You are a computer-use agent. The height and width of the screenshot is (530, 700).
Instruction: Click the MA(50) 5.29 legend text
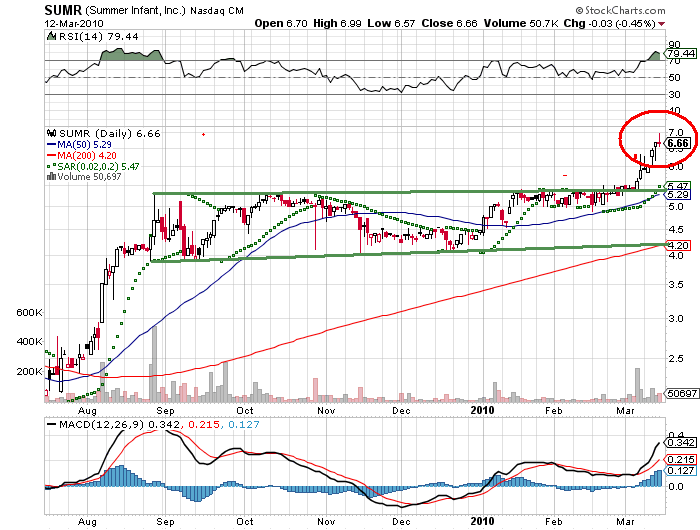84,145
